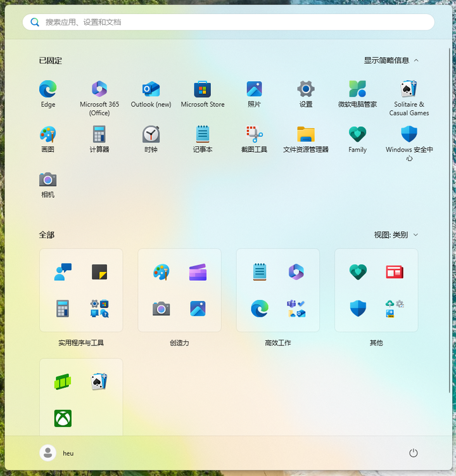Open the Family pinned app

357,139
